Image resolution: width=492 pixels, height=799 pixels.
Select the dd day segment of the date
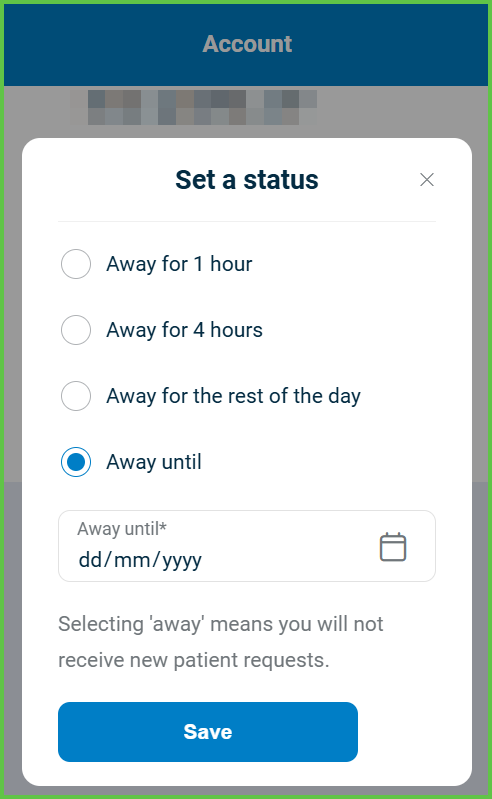point(91,560)
